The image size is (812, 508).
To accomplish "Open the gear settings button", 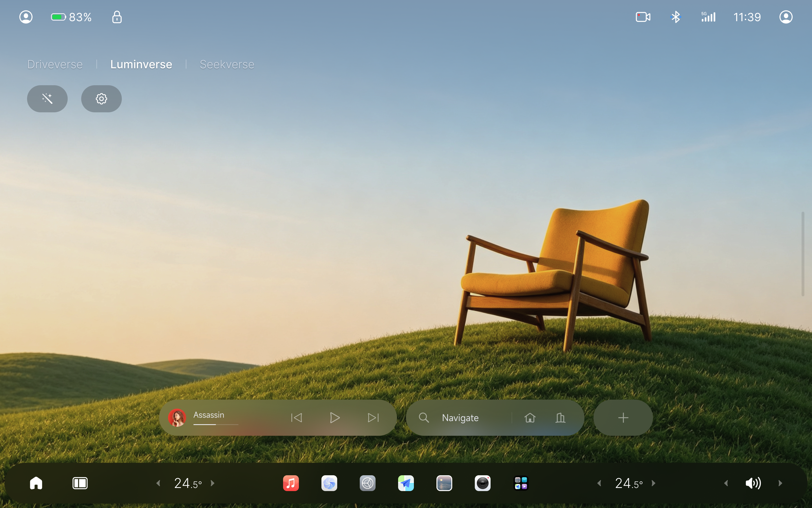I will point(101,99).
